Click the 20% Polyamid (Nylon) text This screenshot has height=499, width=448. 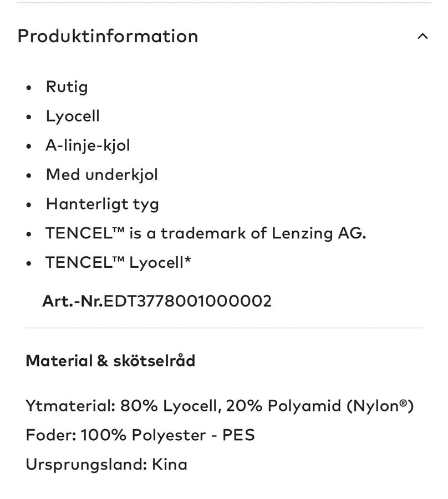[x=320, y=406]
